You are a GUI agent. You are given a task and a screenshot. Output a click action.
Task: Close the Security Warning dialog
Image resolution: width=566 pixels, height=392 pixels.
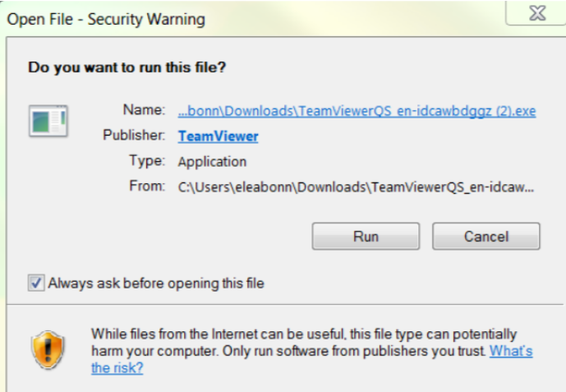click(537, 13)
